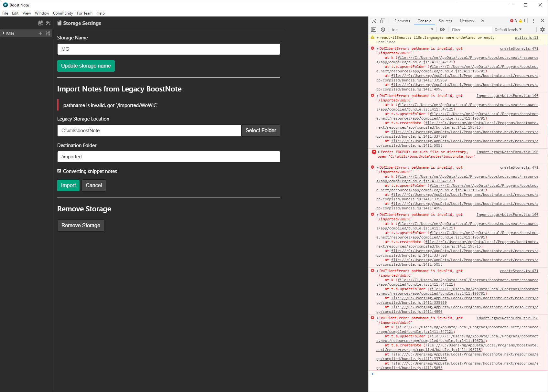
Task: Open DevTools three-dot customize menu
Action: pyautogui.click(x=533, y=21)
